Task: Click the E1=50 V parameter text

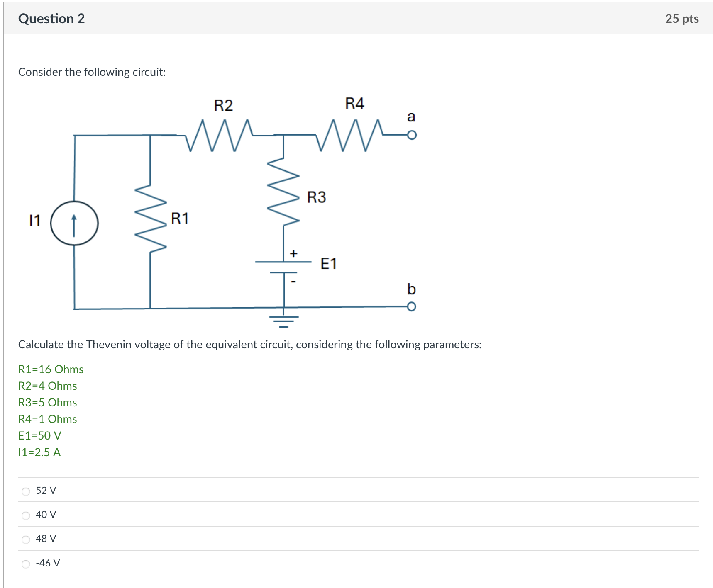Action: (x=40, y=435)
